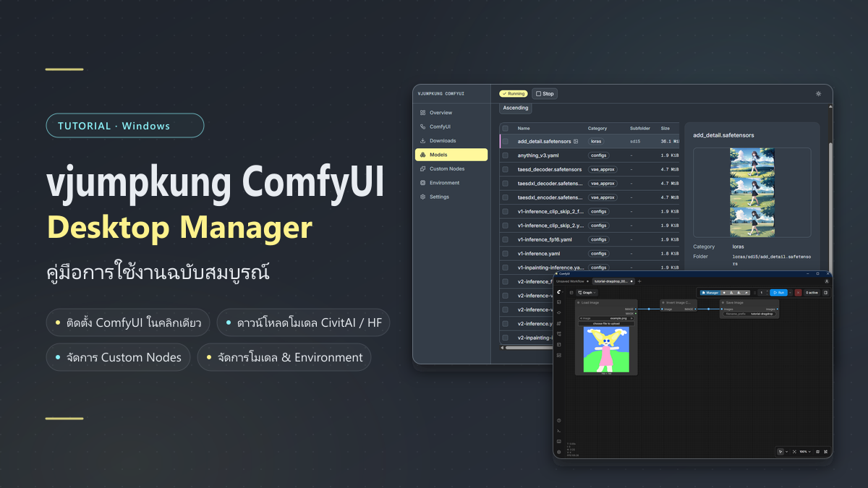
Task: Check the add_detail.safetensors row checkbox
Action: pos(505,142)
